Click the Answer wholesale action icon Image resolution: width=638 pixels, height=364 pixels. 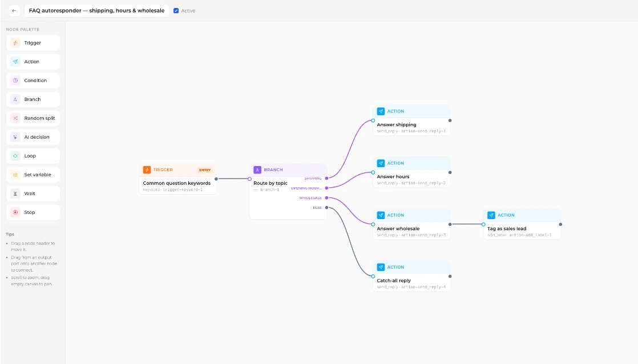(x=381, y=215)
